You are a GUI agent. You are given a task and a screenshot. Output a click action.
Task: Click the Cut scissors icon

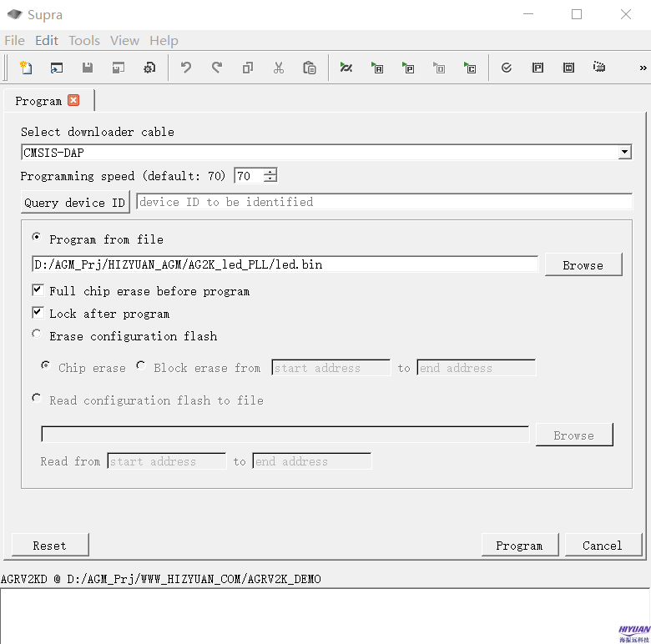(279, 68)
